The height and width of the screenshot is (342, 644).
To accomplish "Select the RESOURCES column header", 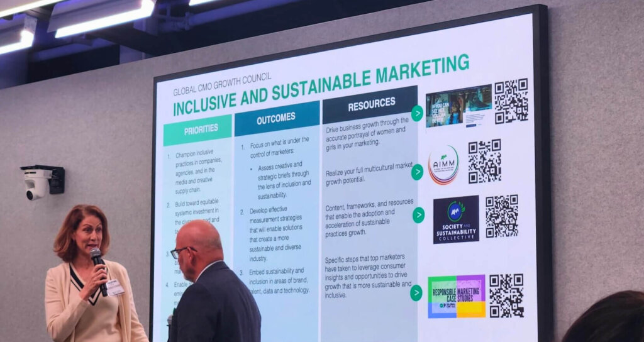I will [370, 104].
